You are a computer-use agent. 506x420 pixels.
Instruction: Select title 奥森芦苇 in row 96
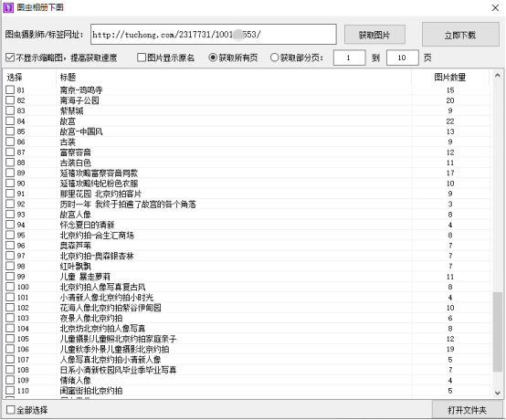coord(76,246)
